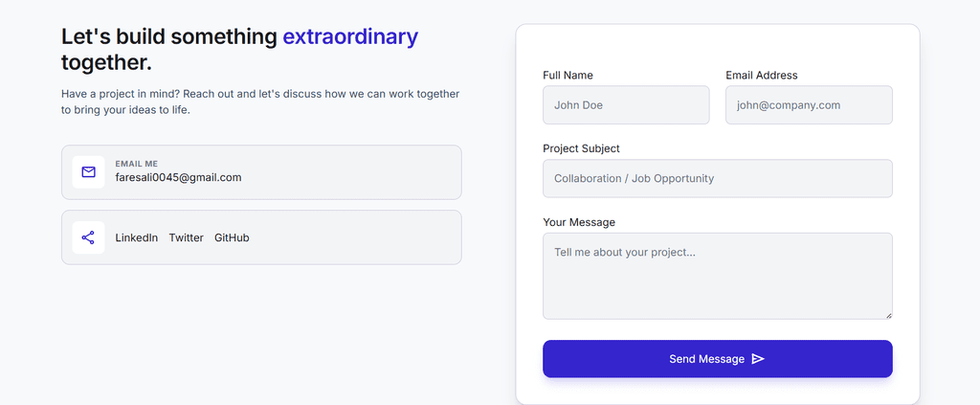The image size is (980, 405).
Task: Open the Twitter profile link
Action: pos(187,237)
